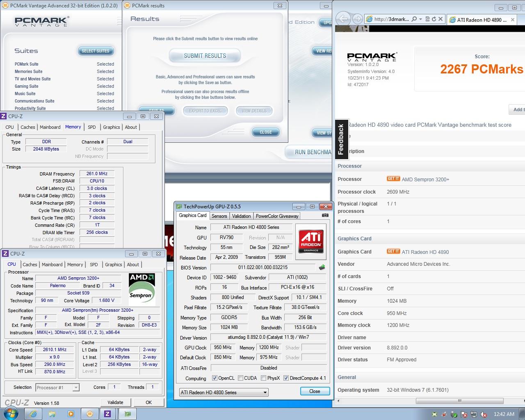Click the SELECT SUITES button in PCMark
The width and height of the screenshot is (525, 420).
[96, 51]
